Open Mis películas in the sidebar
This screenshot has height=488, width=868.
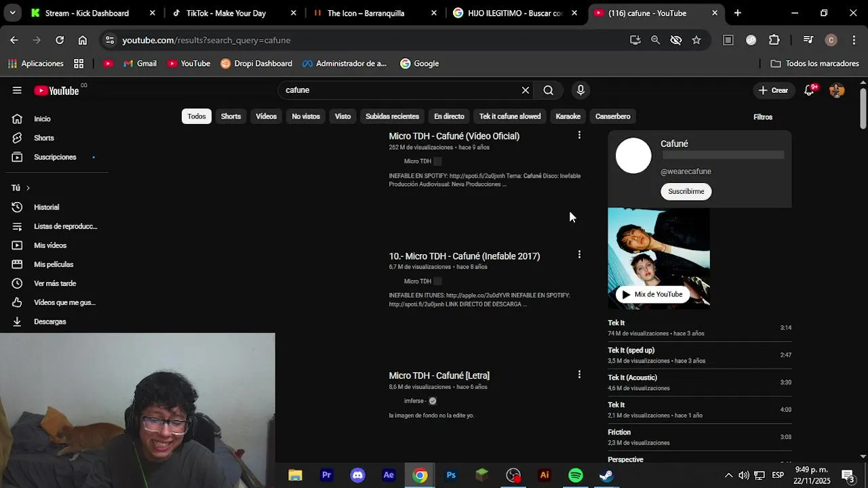[x=54, y=264]
